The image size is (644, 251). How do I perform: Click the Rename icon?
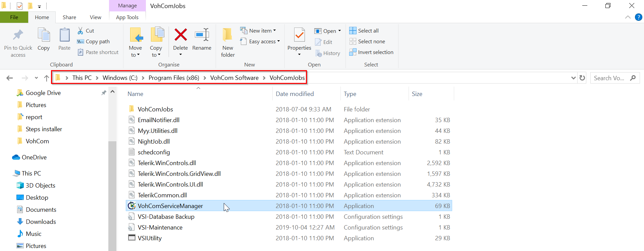(x=202, y=35)
